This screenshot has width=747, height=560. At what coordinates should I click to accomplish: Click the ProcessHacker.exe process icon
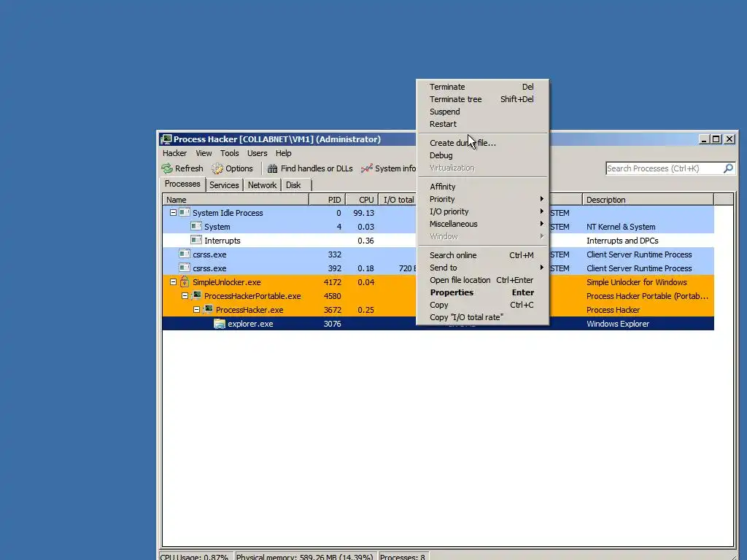point(208,309)
